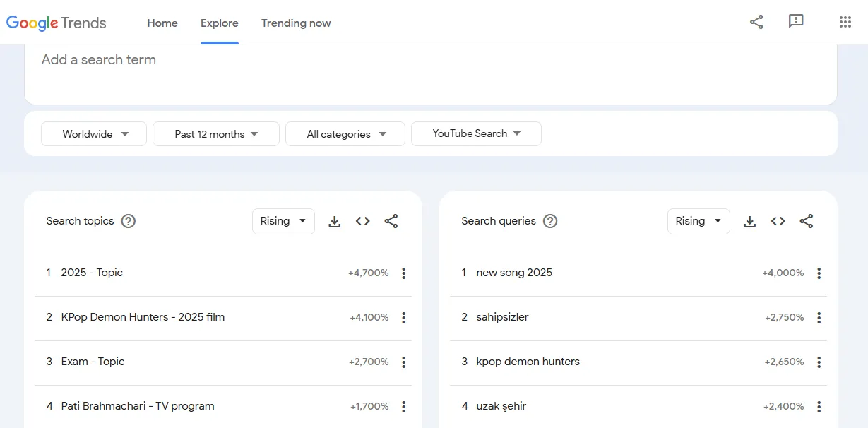This screenshot has height=428, width=868.
Task: Open the 2025 - Topic result
Action: [92, 273]
